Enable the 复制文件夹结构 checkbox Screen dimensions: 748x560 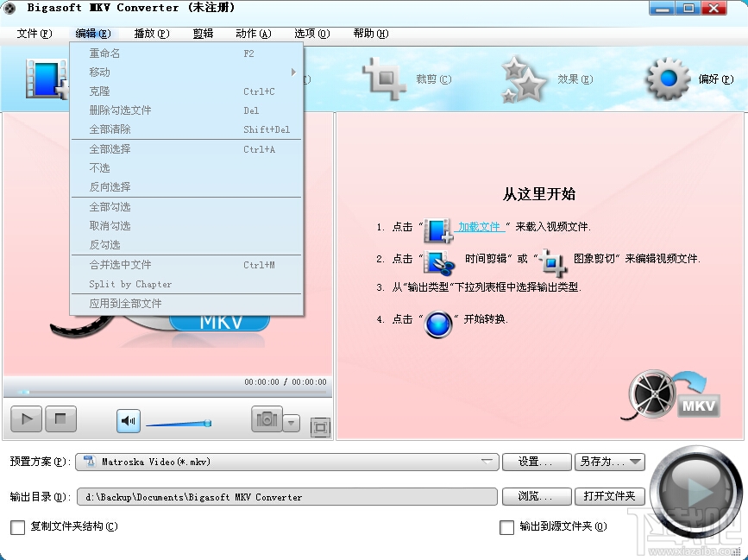[x=17, y=526]
